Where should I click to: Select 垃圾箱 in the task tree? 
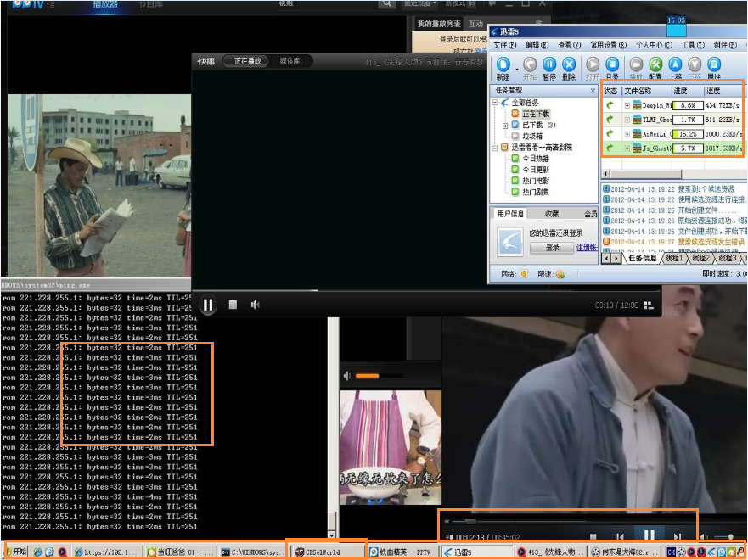point(532,137)
